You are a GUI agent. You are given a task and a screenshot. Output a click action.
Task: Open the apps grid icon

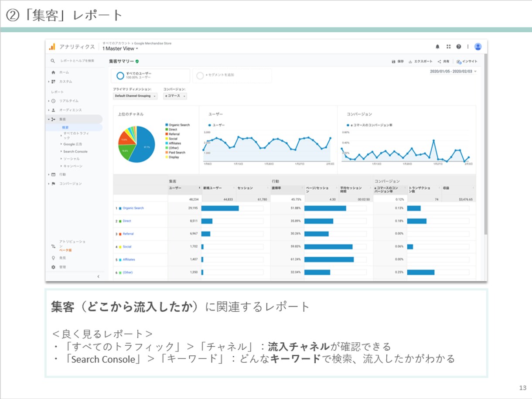click(448, 47)
